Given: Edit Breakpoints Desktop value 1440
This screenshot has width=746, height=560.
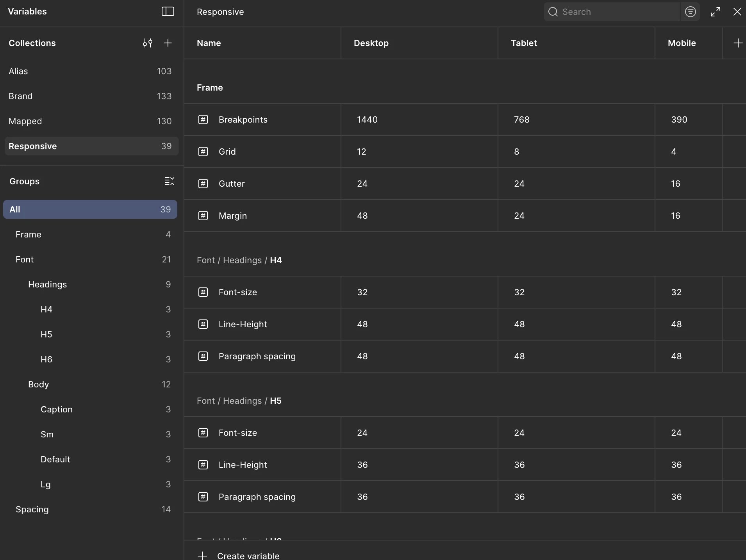Looking at the screenshot, I should [x=419, y=119].
